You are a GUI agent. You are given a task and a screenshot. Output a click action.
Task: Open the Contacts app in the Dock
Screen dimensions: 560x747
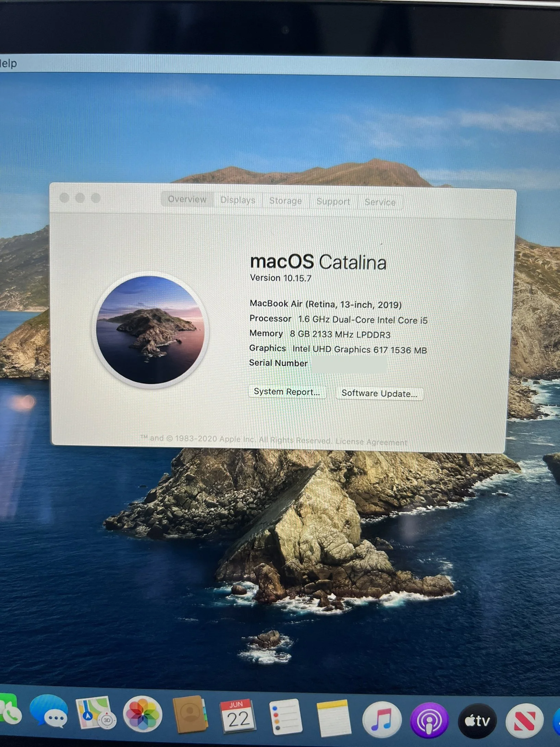pyautogui.click(x=190, y=714)
